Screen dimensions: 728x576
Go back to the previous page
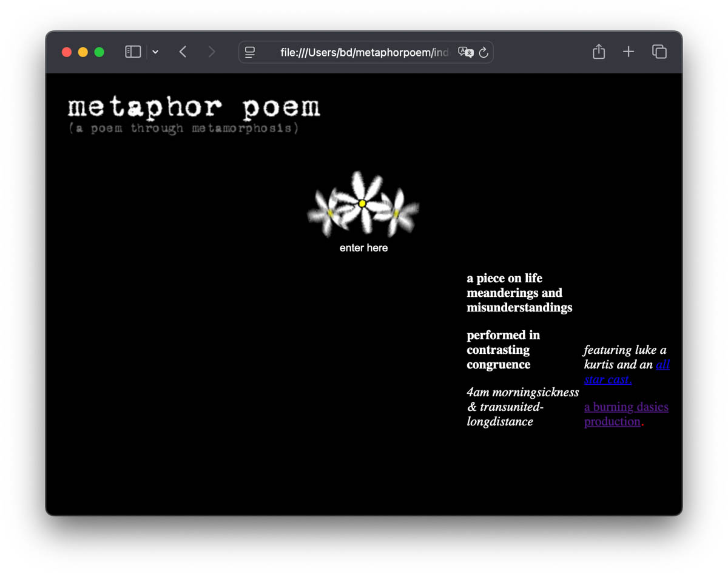[183, 52]
